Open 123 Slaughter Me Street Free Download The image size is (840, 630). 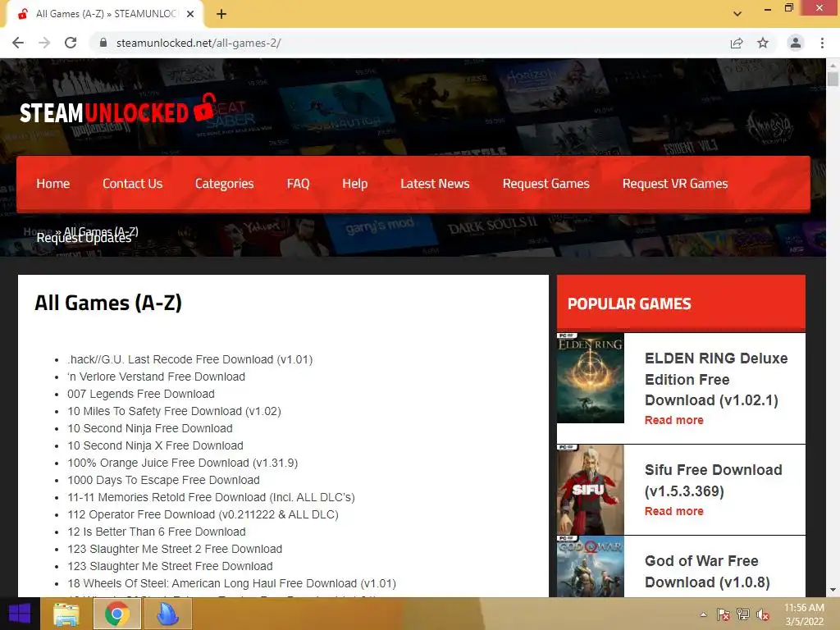[170, 566]
